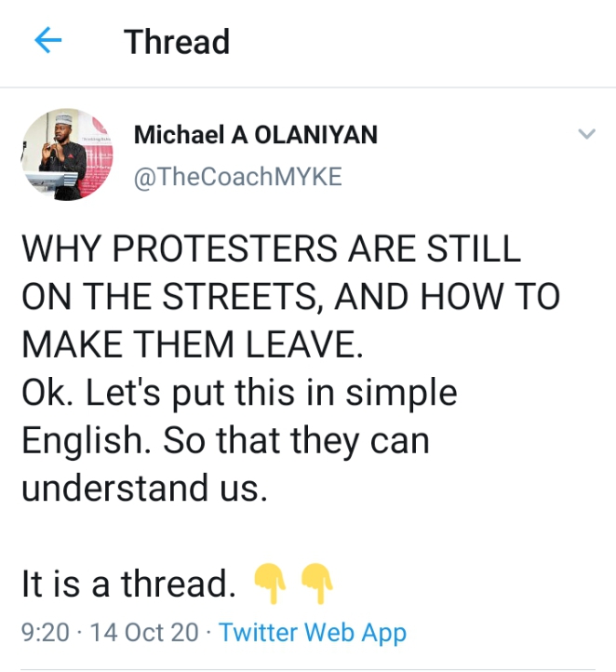Click the words "understand us."
This screenshot has height=672, width=616.
pyautogui.click(x=144, y=488)
